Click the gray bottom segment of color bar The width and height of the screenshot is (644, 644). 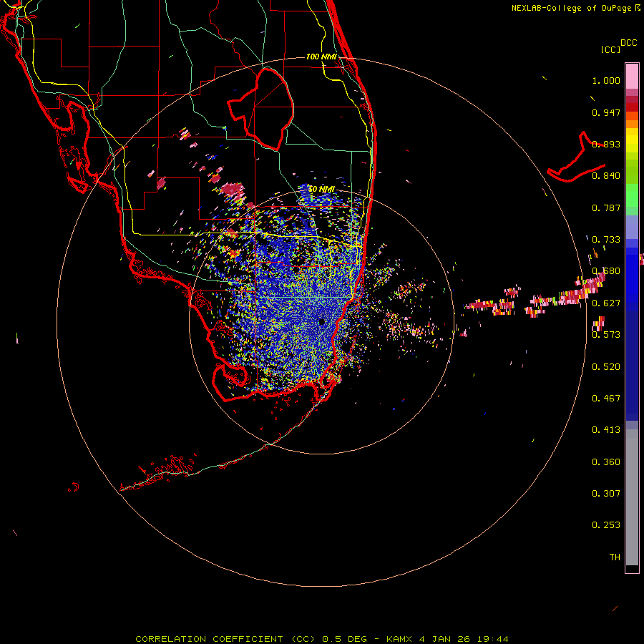point(632,497)
